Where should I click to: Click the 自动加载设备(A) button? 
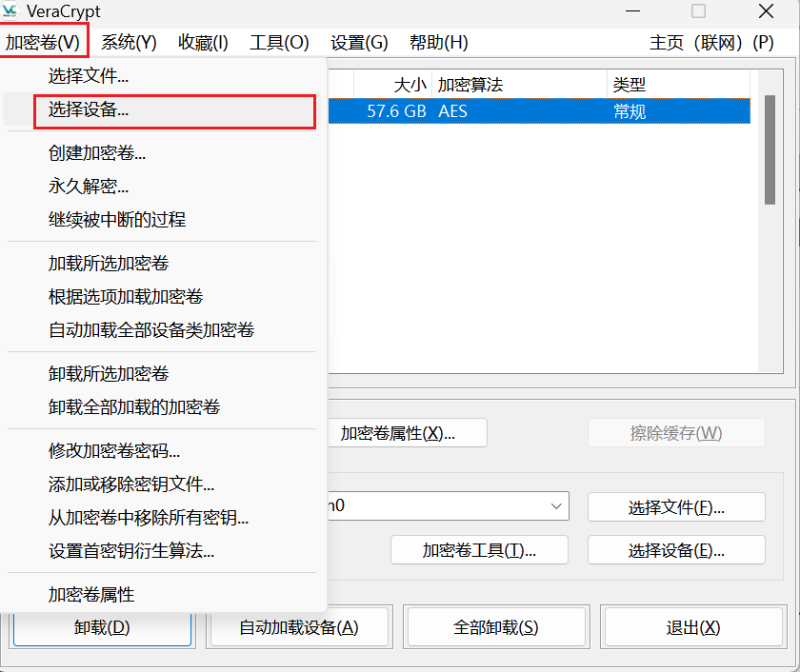point(298,627)
